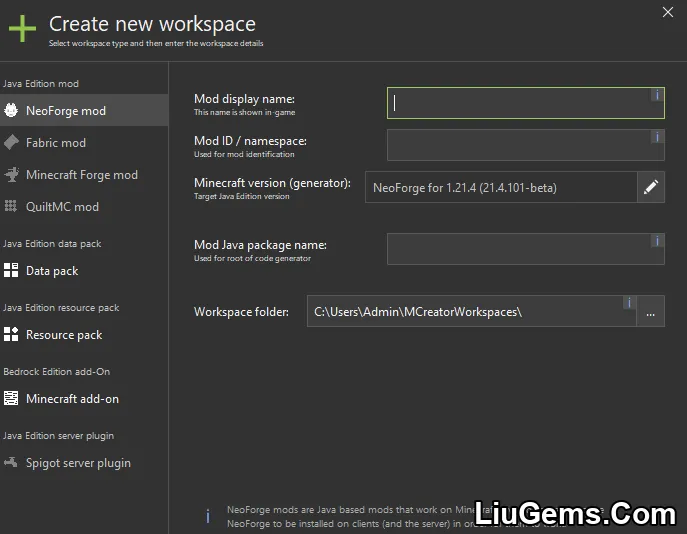
Task: Focus the Mod display name field
Action: (x=525, y=103)
